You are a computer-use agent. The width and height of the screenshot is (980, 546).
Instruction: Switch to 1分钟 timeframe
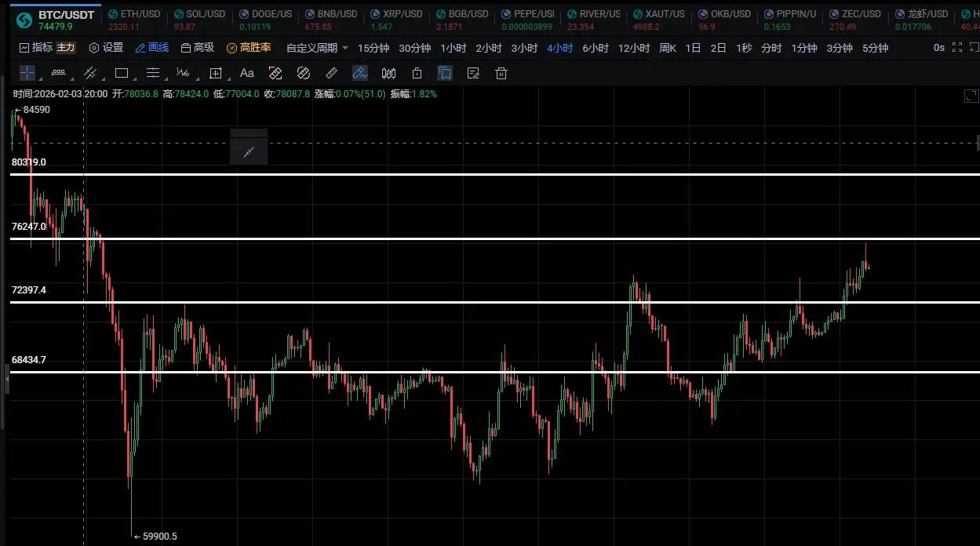pyautogui.click(x=804, y=48)
